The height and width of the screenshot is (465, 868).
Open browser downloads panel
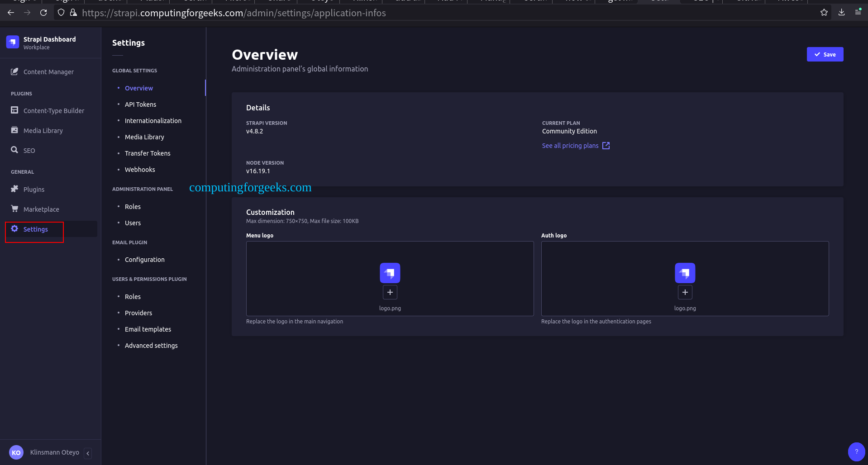pyautogui.click(x=841, y=12)
